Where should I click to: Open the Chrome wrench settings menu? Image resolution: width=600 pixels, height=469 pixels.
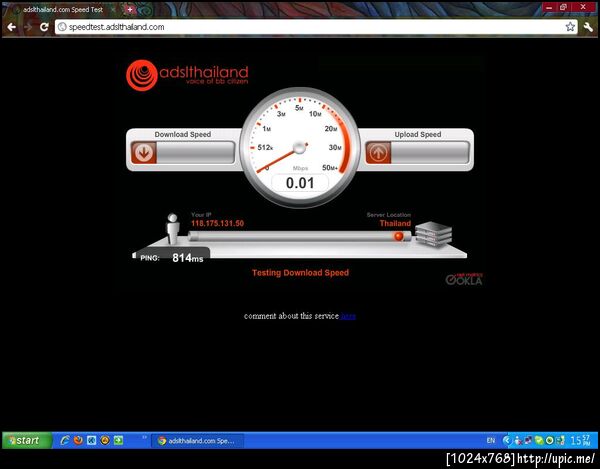coord(588,27)
